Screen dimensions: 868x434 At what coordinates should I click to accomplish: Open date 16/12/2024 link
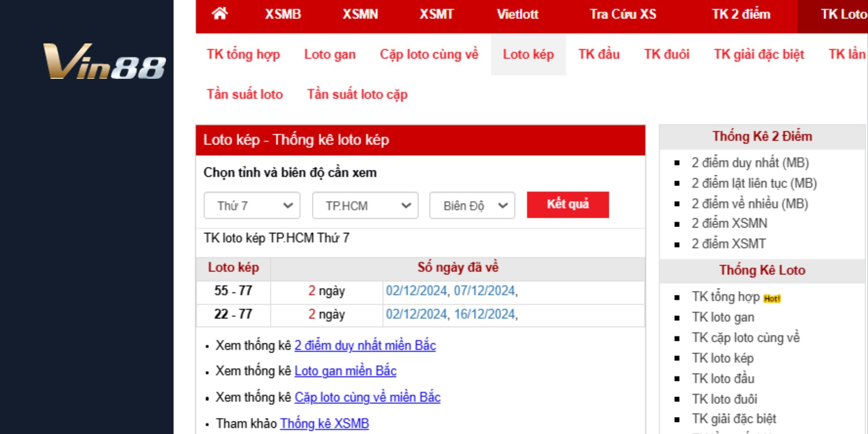click(484, 314)
